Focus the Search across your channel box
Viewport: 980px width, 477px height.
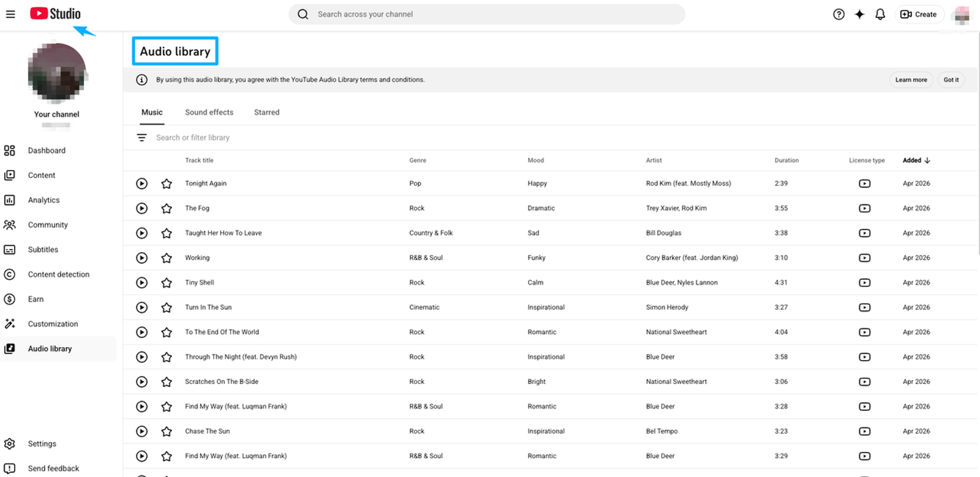point(487,14)
